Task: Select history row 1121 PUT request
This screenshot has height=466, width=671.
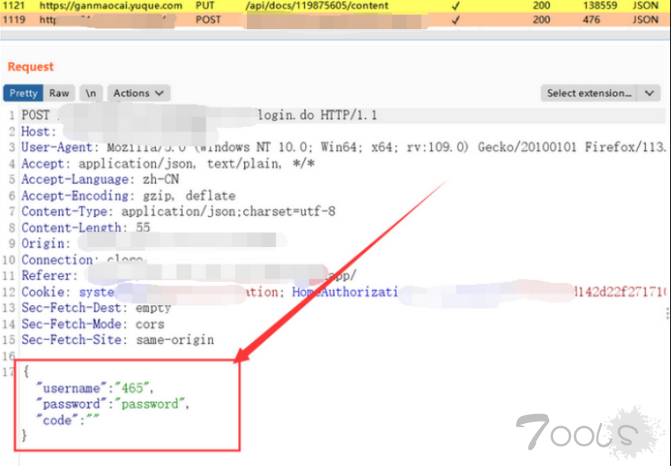Action: pos(336,6)
